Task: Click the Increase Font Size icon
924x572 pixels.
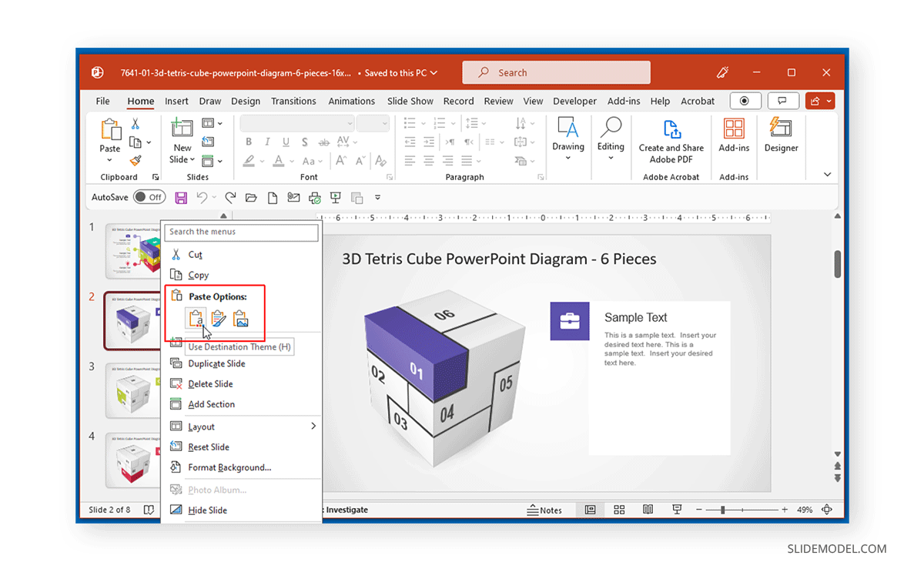Action: point(340,161)
